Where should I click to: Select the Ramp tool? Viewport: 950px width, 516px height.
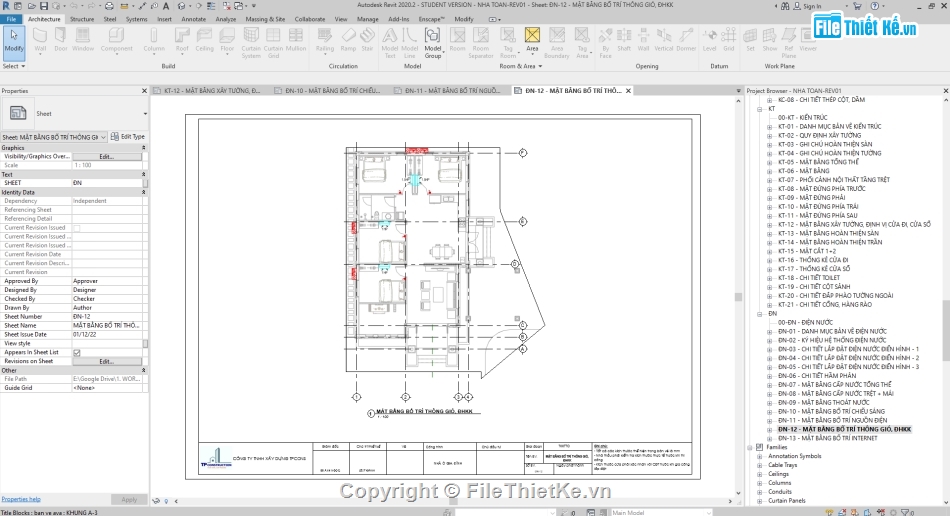pyautogui.click(x=348, y=40)
